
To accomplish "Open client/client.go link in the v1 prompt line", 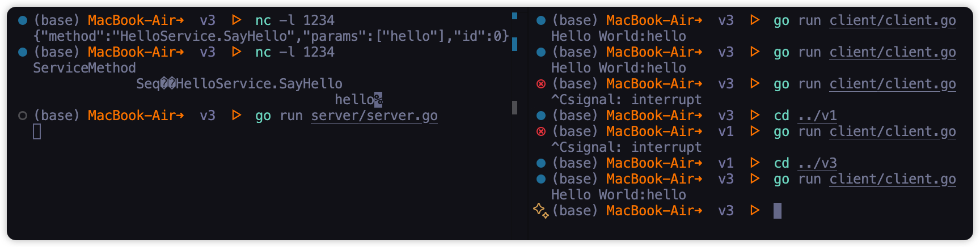I will coord(893,131).
